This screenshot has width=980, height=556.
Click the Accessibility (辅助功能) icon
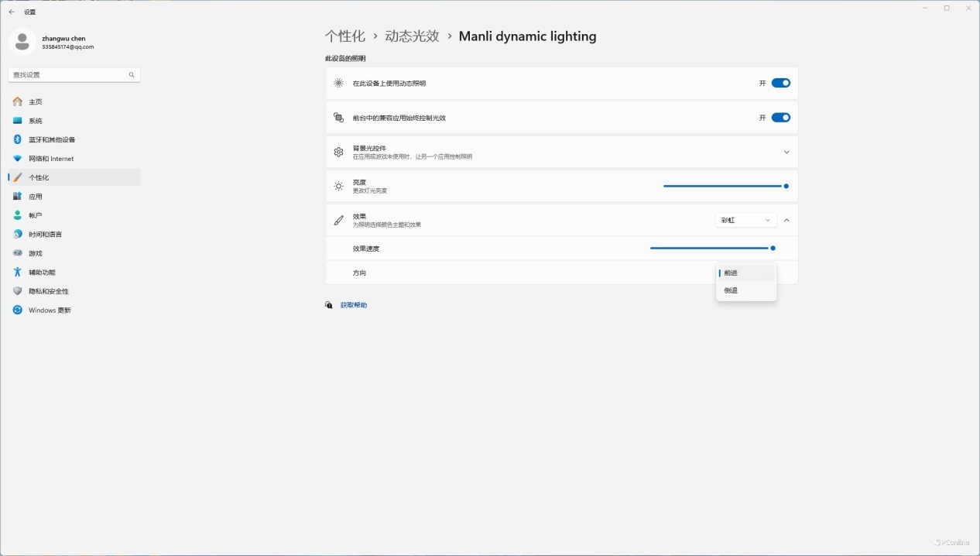(x=17, y=273)
